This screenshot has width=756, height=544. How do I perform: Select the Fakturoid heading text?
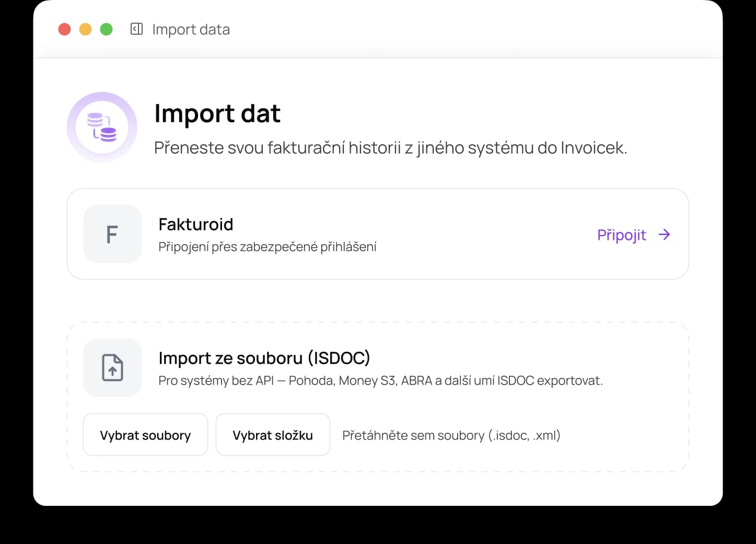pos(196,224)
